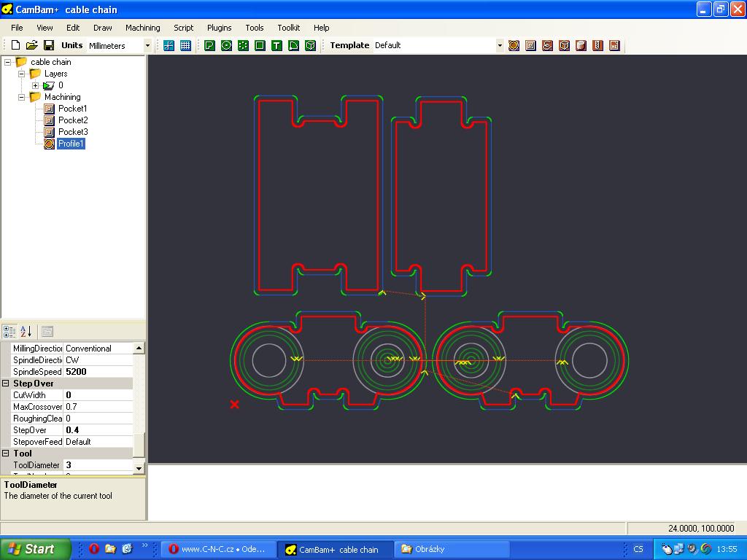Viewport: 747px width, 560px height.
Task: Click the Windows Start button
Action: click(35, 549)
